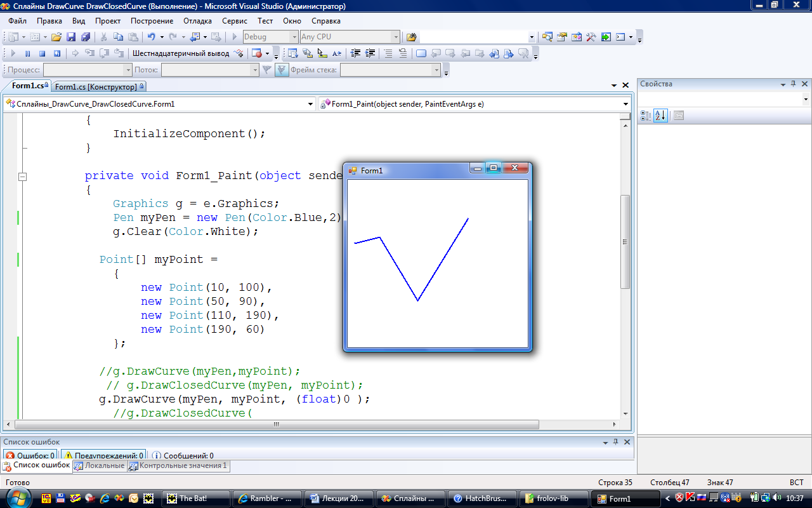Screen dimensions: 812x508
Task: Click the Comment Out Selected Lines icon
Action: pos(388,53)
